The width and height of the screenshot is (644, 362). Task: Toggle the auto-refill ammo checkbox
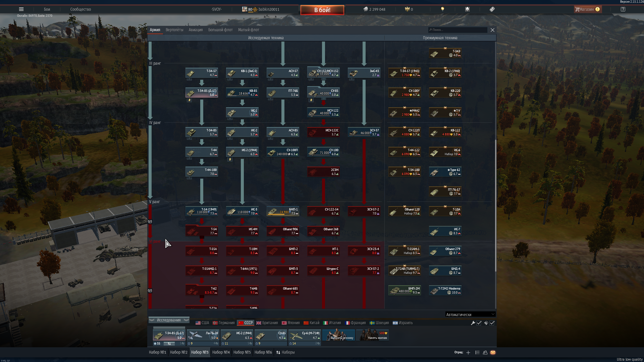coord(492,323)
